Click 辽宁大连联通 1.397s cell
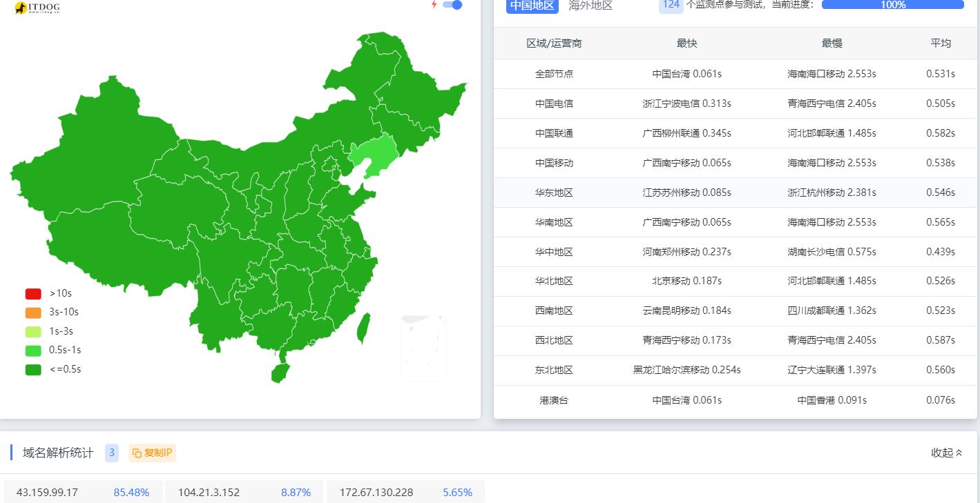This screenshot has height=503, width=980. pyautogui.click(x=832, y=370)
